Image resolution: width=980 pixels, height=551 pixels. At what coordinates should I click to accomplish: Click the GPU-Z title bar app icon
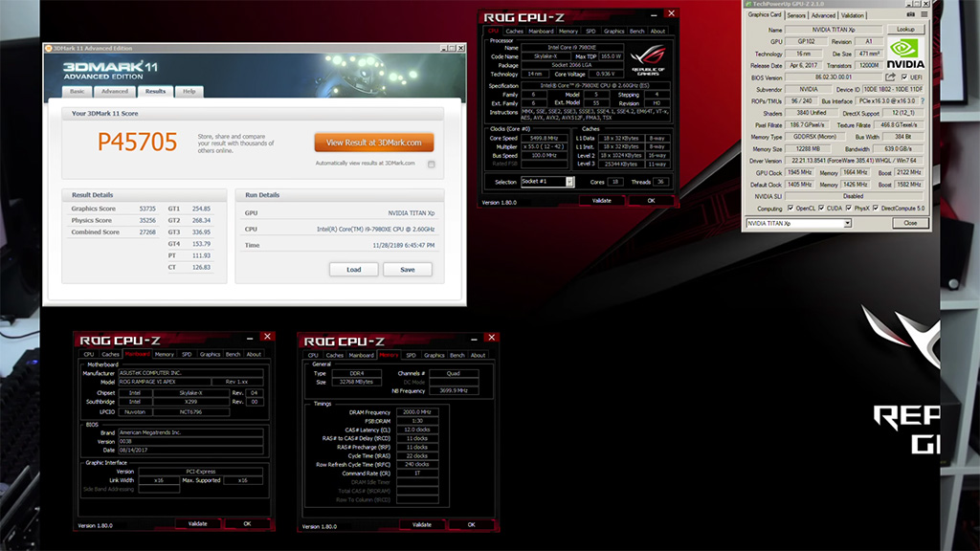tap(748, 4)
